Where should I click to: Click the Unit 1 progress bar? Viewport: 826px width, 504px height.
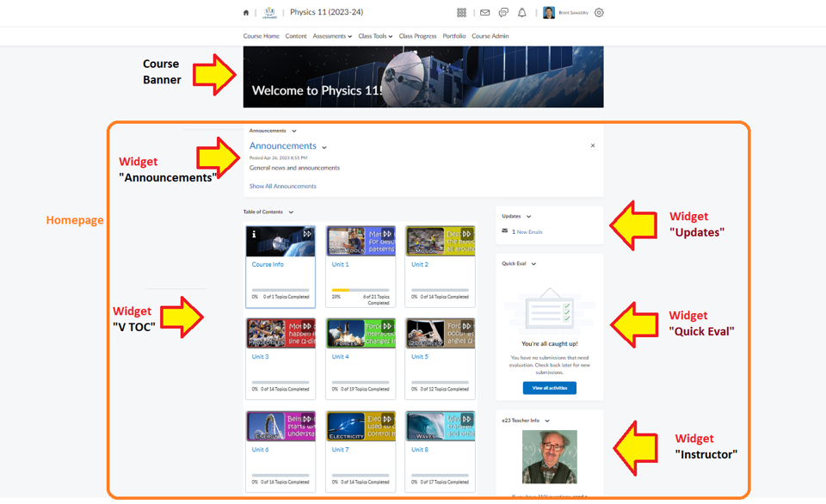tap(361, 290)
